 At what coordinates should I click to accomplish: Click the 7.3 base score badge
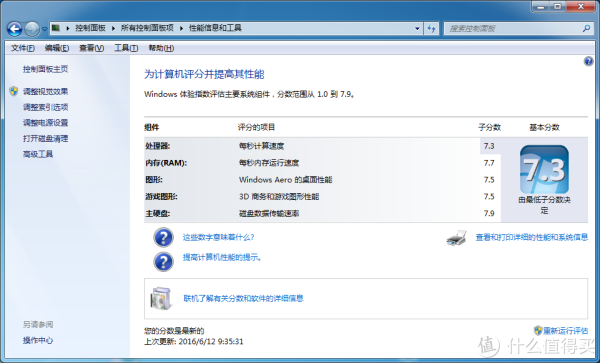[x=544, y=169]
